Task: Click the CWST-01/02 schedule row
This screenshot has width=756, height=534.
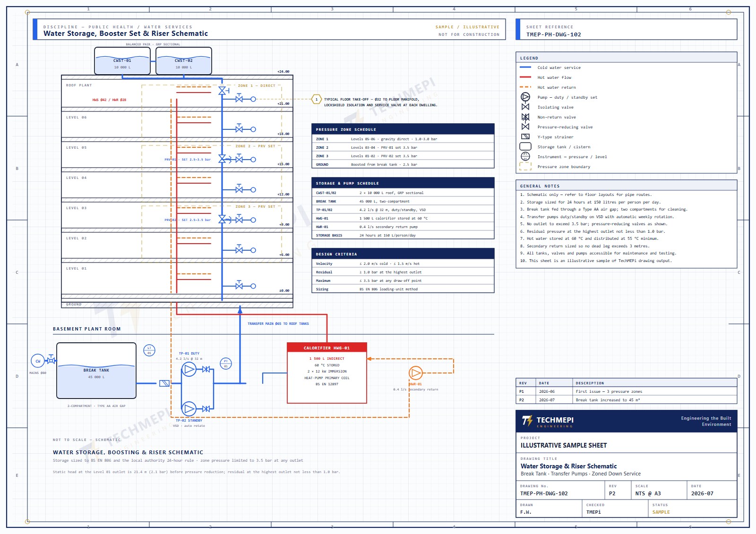Action: click(x=403, y=193)
